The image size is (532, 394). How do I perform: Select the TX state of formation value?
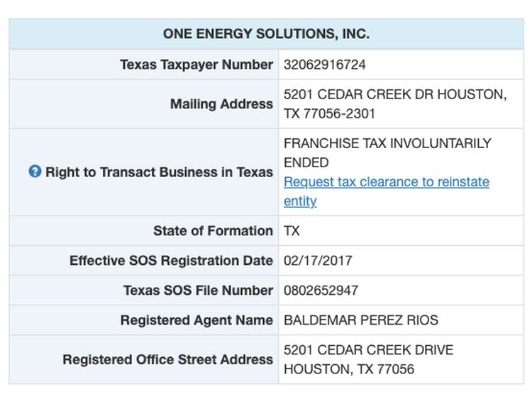point(292,231)
